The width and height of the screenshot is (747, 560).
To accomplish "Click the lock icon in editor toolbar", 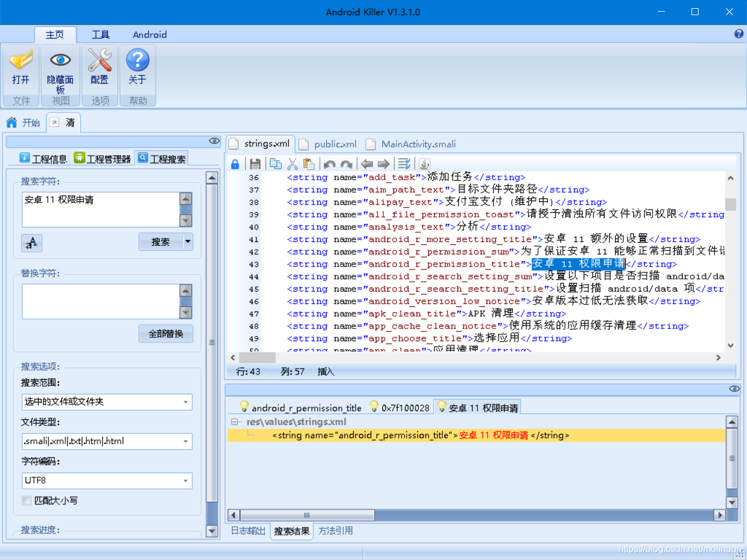I will coord(235,164).
